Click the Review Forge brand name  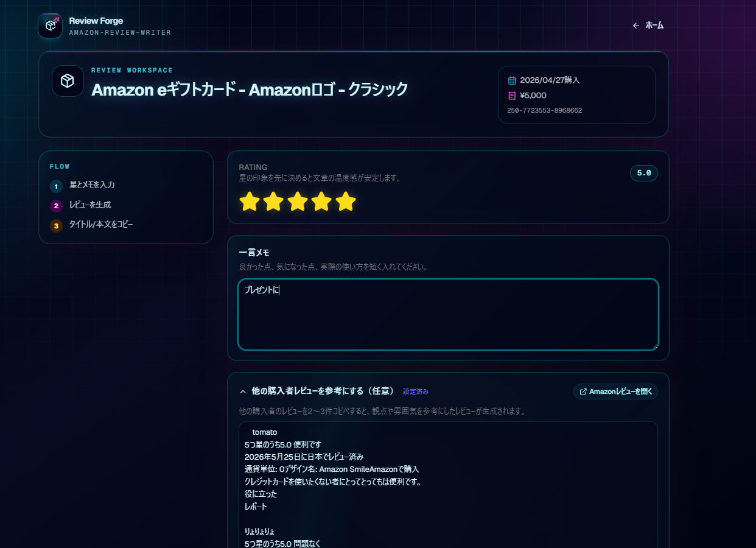click(x=96, y=21)
